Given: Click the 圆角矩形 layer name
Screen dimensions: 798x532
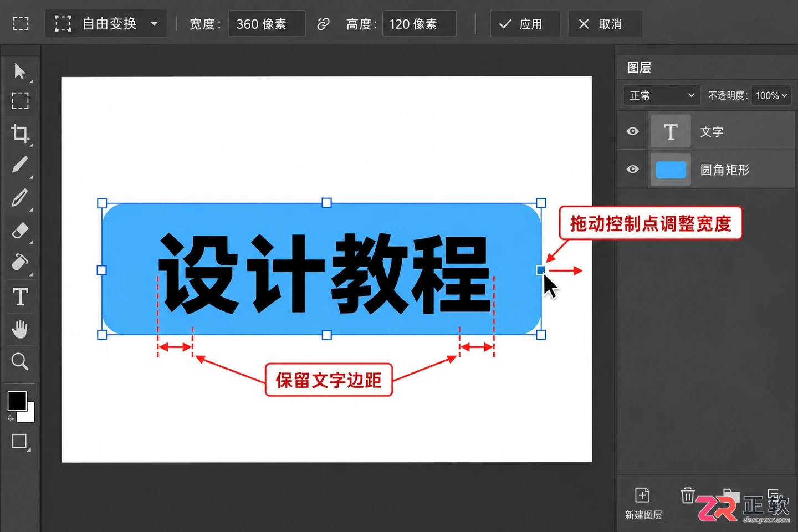Looking at the screenshot, I should [724, 170].
